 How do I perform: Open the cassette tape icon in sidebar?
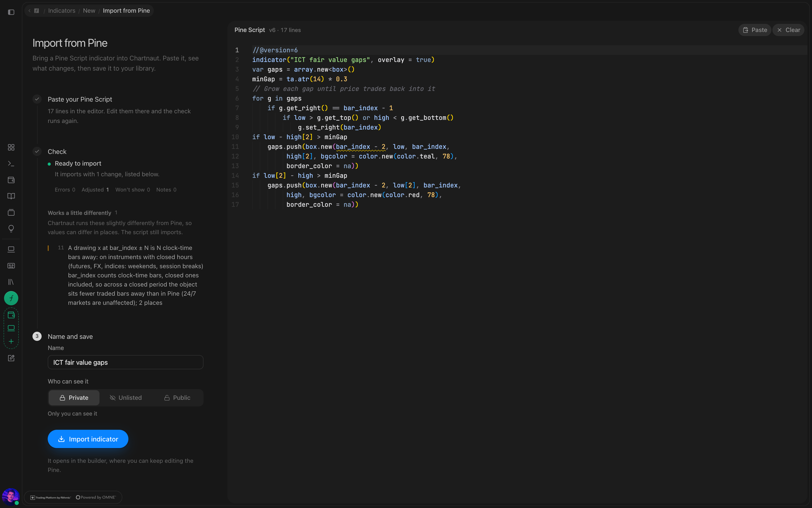tap(11, 266)
